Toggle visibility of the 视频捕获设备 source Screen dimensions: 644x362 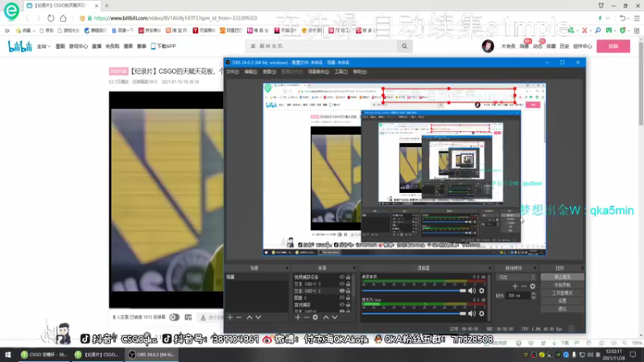(x=341, y=277)
